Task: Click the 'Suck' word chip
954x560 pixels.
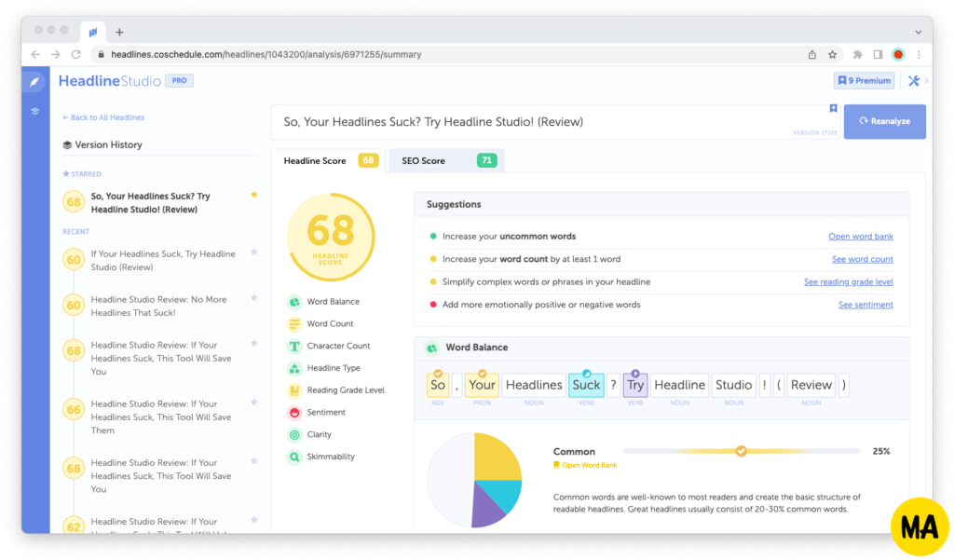Action: [x=586, y=385]
